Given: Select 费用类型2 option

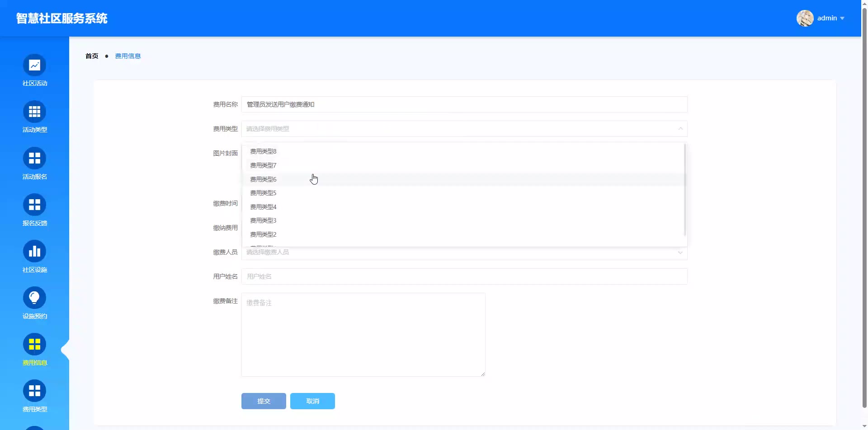Looking at the screenshot, I should tap(464, 234).
